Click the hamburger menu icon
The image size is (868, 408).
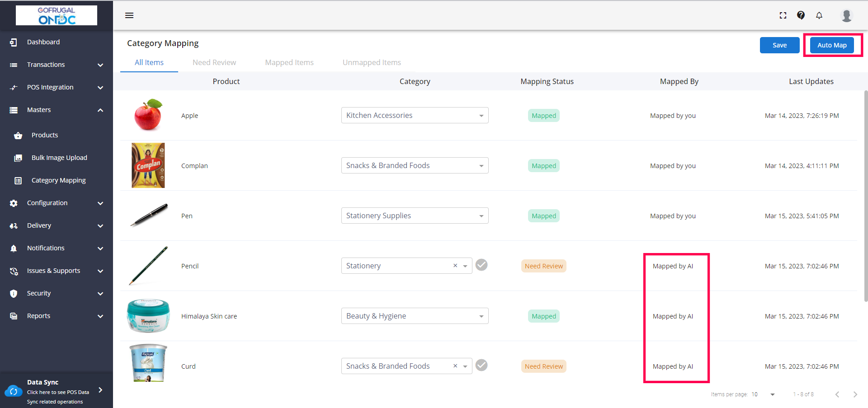(x=129, y=15)
